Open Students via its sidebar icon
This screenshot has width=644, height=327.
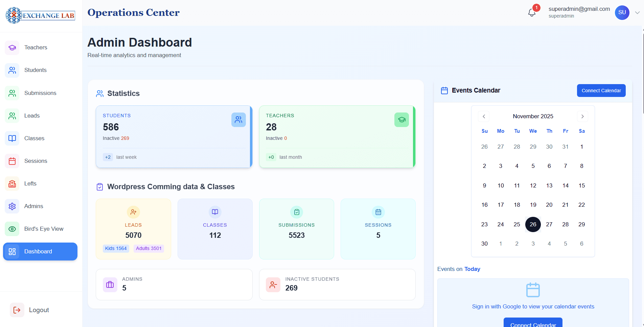click(12, 70)
